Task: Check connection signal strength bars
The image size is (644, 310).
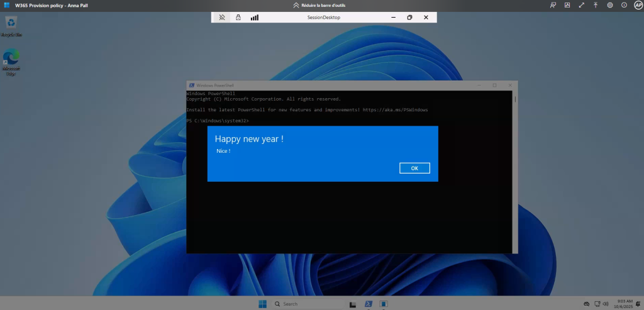Action: (255, 18)
